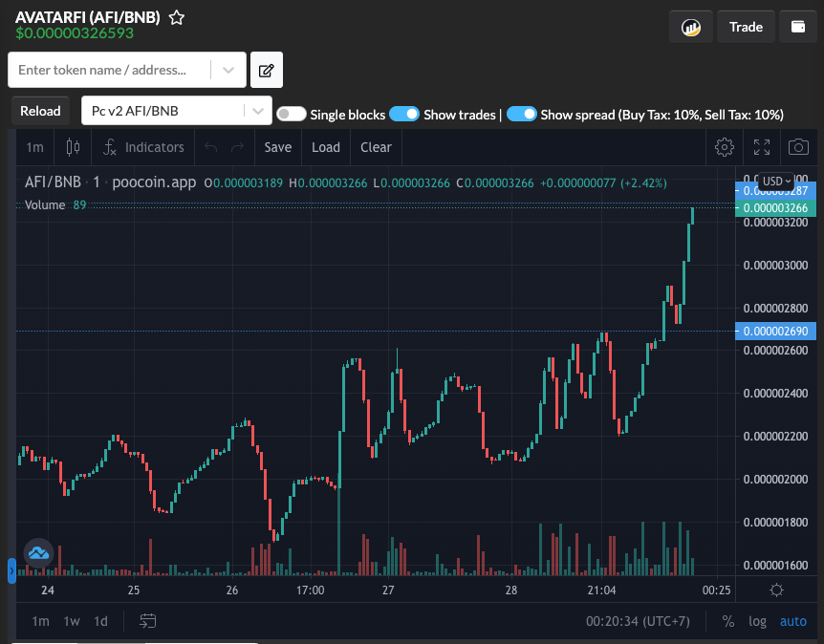The height and width of the screenshot is (644, 824).
Task: Open the go-to-date calendar icon
Action: [x=147, y=621]
